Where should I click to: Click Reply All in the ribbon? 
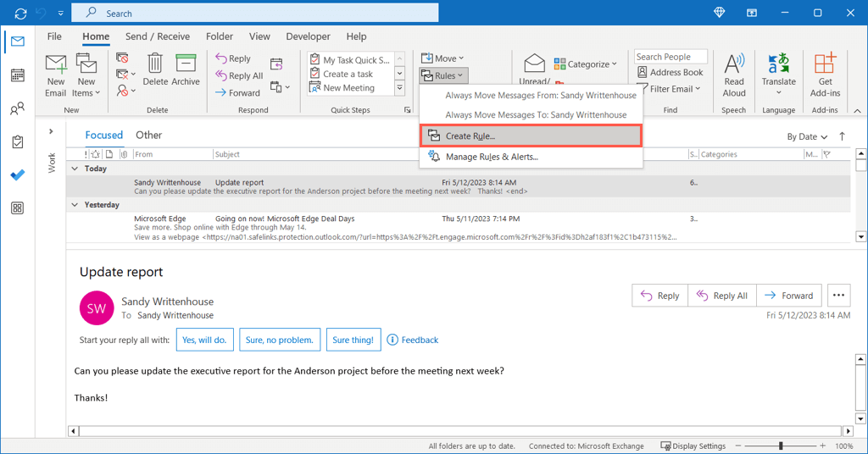tap(239, 75)
